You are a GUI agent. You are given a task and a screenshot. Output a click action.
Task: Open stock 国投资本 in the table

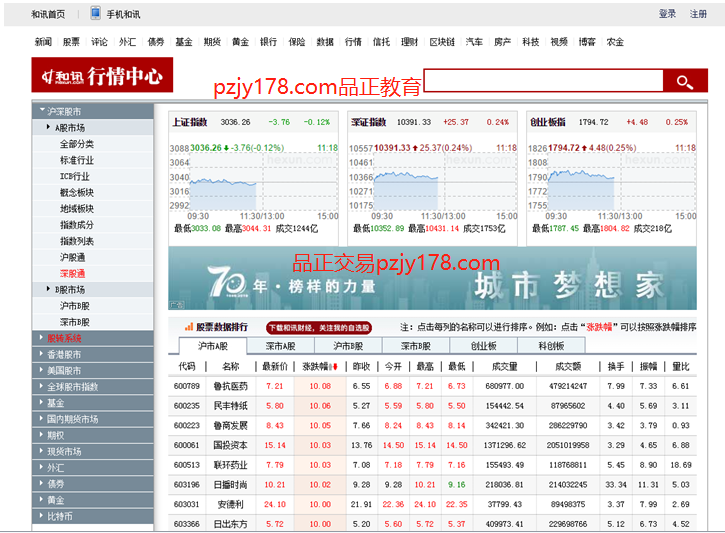coord(230,445)
